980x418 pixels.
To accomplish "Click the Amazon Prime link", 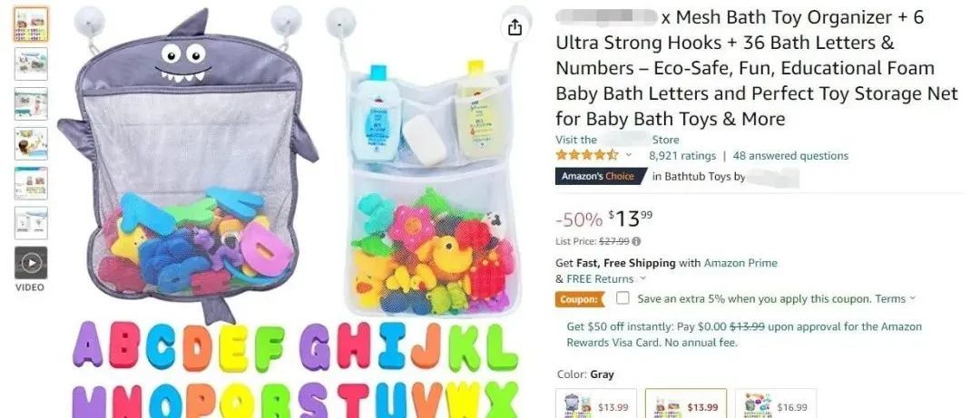I will coord(740,263).
